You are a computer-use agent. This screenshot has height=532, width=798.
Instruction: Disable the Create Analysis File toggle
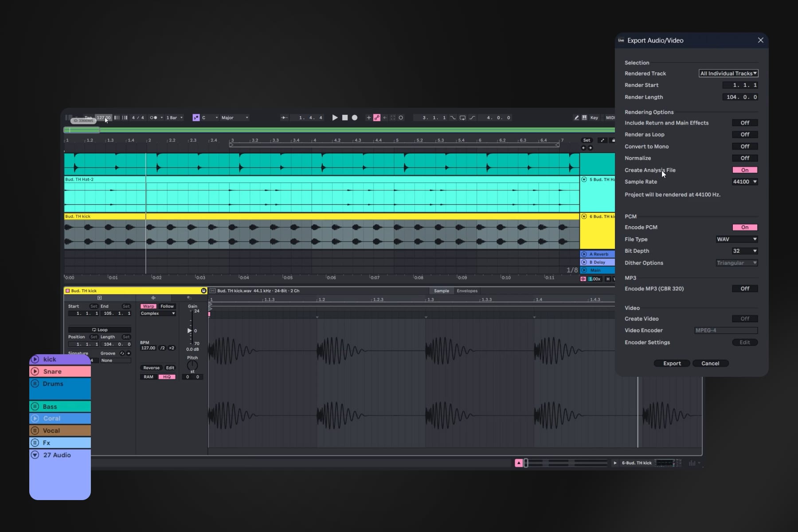(744, 170)
